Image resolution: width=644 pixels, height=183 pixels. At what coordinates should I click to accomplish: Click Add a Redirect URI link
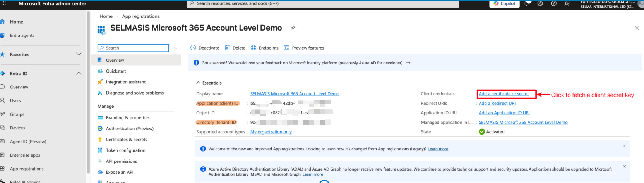[497, 104]
